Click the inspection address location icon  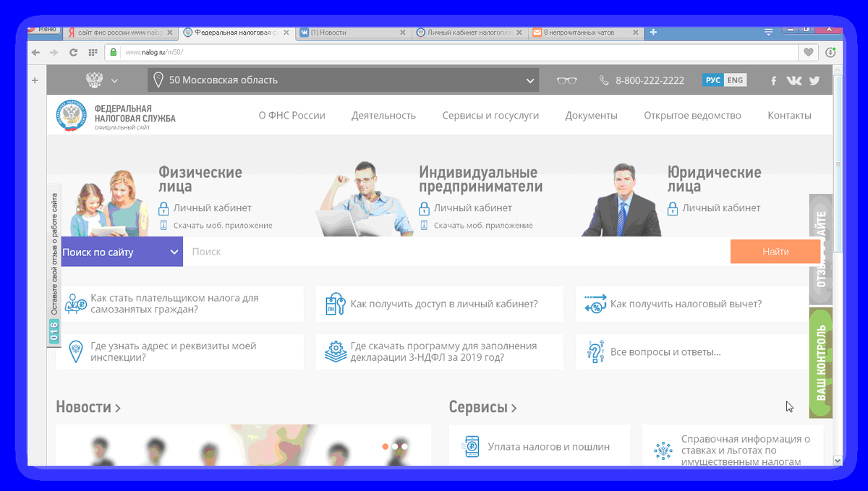coord(75,352)
